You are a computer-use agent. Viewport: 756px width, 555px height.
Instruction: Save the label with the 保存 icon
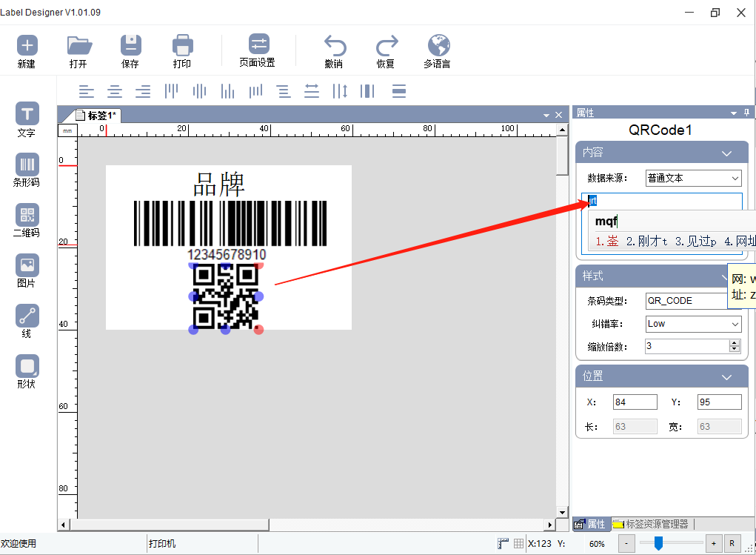pos(130,46)
